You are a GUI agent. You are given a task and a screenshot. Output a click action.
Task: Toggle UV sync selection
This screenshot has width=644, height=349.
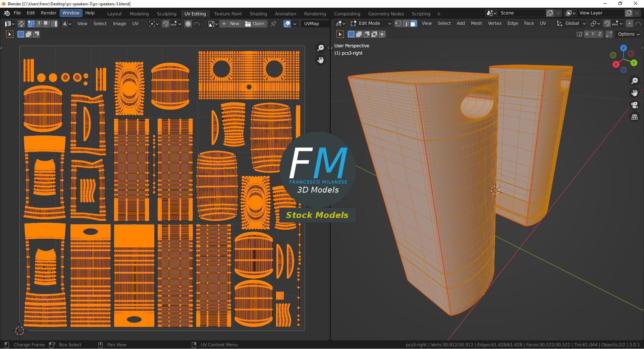(21, 24)
